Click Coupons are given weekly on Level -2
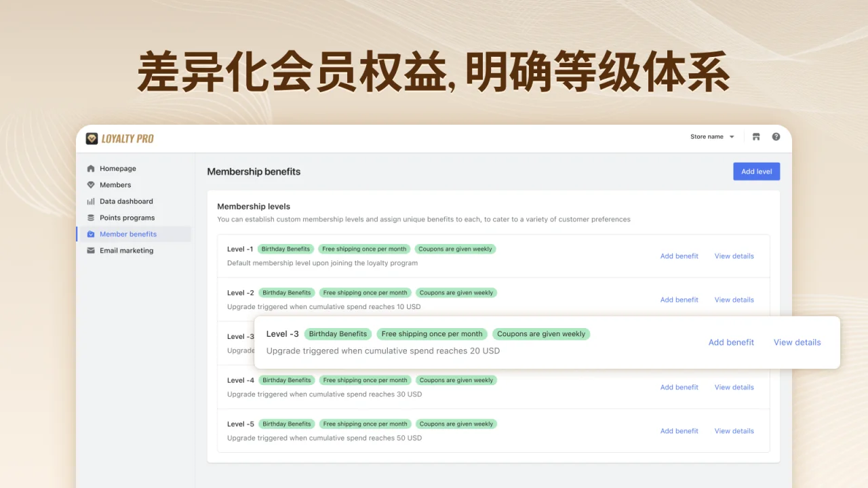The image size is (868, 488). point(456,293)
